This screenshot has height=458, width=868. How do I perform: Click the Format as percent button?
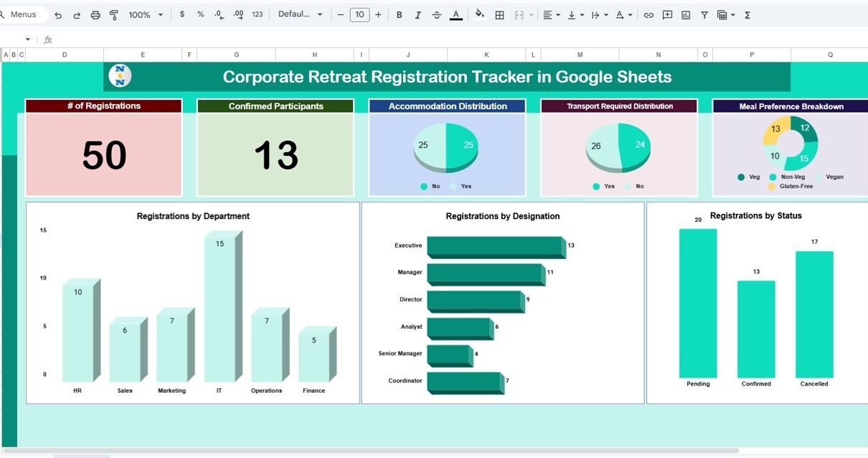point(200,15)
